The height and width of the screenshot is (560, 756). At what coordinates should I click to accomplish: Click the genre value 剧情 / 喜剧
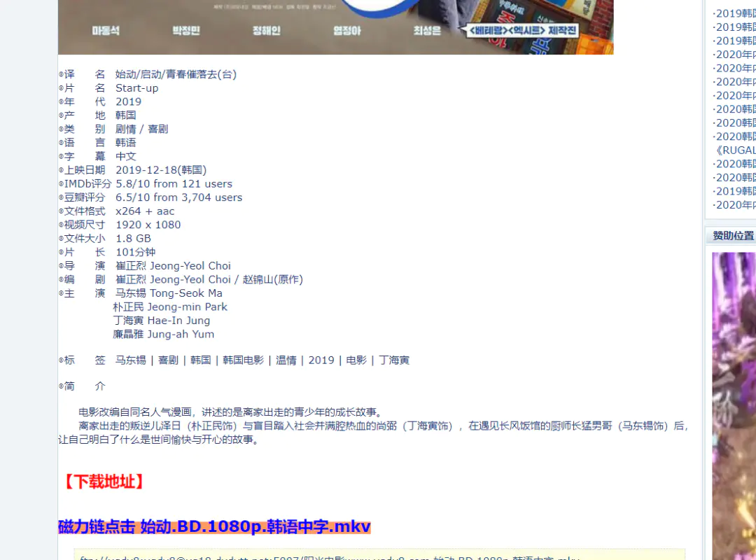coord(141,129)
